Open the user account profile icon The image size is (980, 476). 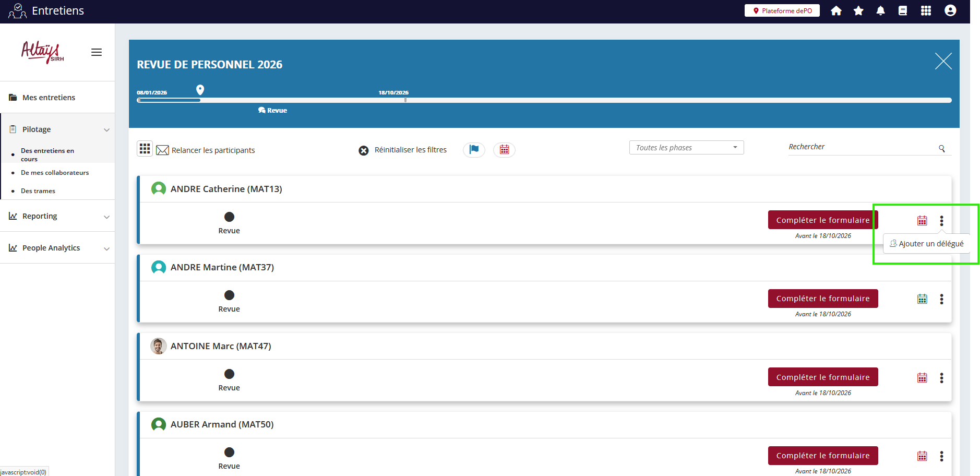coord(950,11)
